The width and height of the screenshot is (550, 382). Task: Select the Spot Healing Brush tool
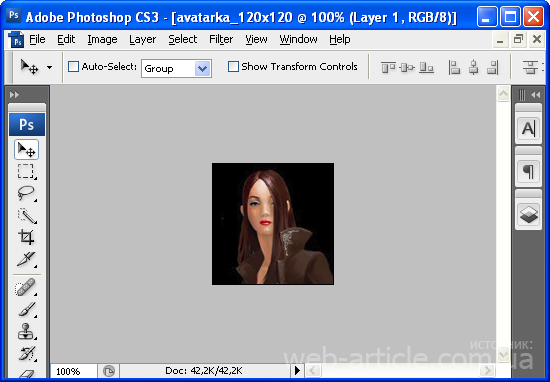[x=26, y=287]
